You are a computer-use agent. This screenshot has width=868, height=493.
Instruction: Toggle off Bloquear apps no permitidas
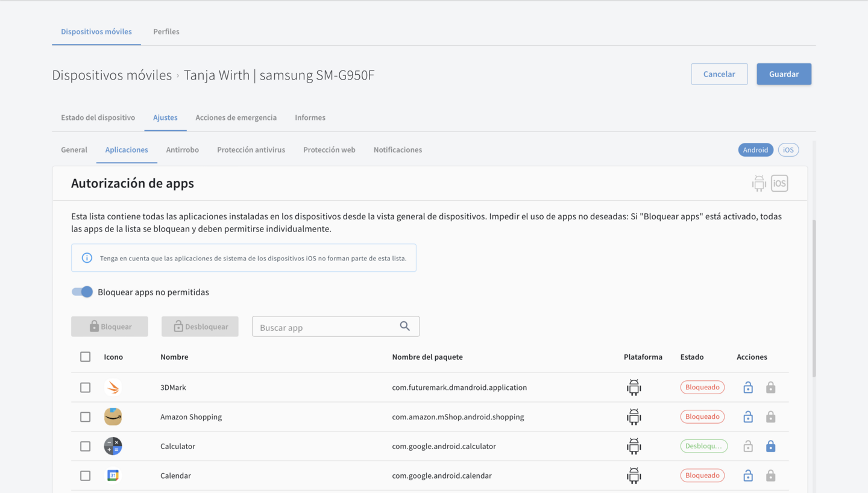coord(83,292)
